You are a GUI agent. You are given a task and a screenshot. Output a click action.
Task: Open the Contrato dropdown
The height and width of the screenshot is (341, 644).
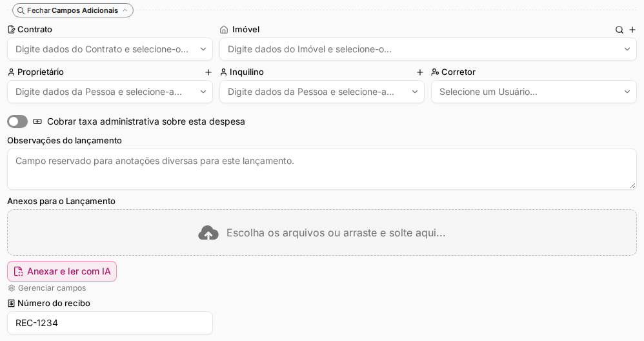[110, 49]
